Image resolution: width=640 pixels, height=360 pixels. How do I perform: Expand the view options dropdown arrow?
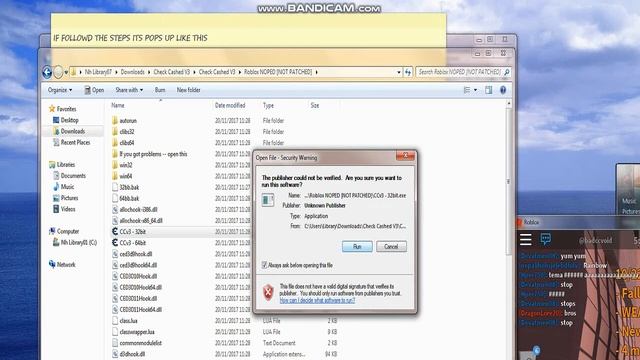475,90
